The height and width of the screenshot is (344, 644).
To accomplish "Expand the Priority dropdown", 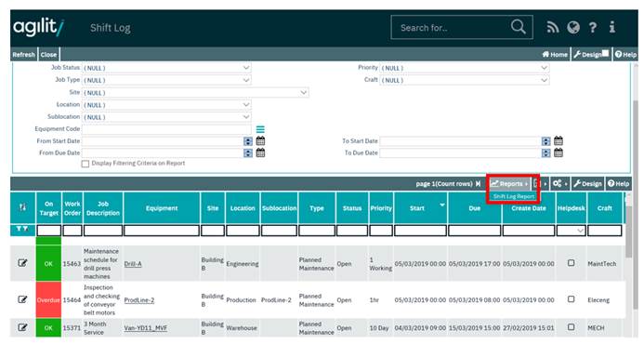I will (465, 68).
